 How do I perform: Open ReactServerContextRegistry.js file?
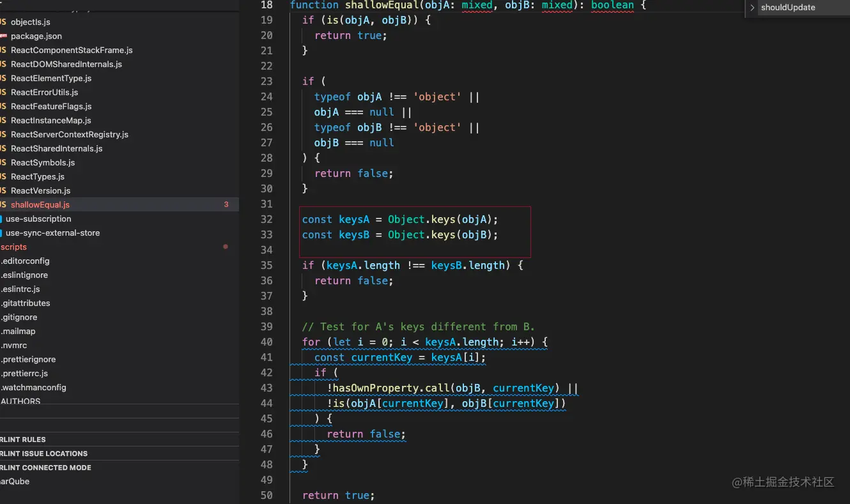point(70,134)
